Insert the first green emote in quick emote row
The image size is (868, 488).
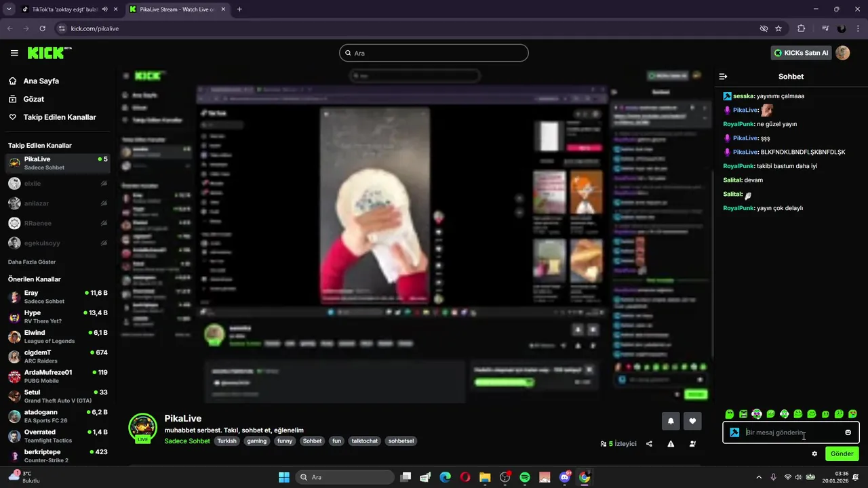click(x=730, y=414)
